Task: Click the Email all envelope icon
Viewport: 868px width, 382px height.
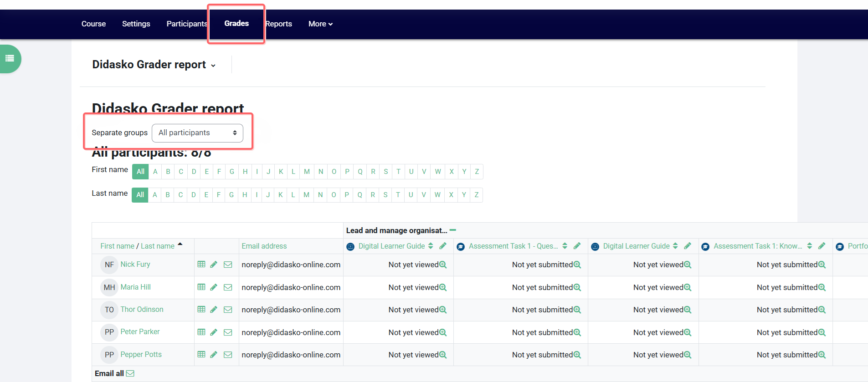Action: pos(130,373)
